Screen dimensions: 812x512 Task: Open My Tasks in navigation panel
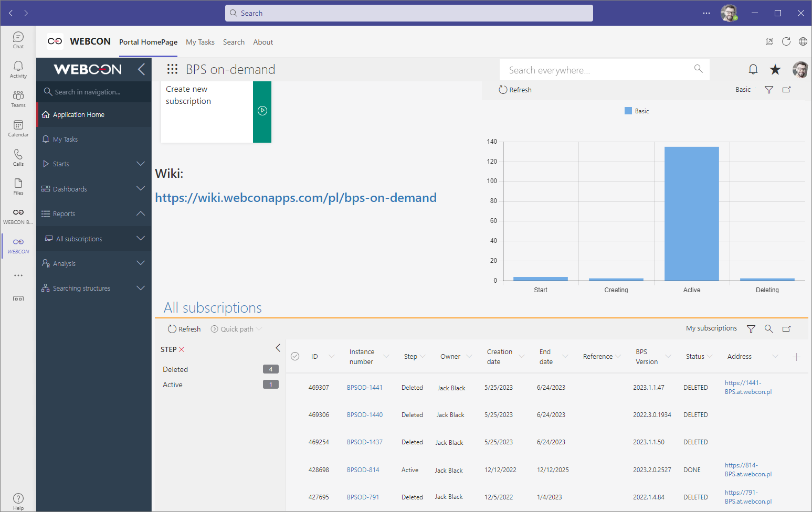[94, 139]
